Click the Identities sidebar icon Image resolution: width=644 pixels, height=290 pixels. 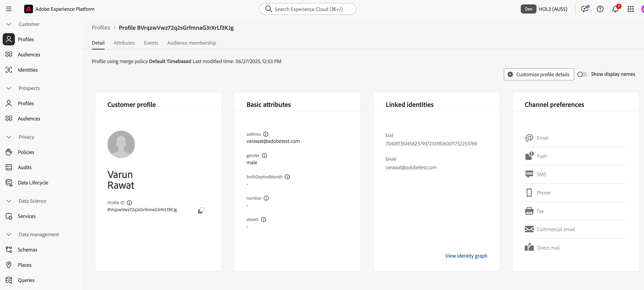[9, 70]
